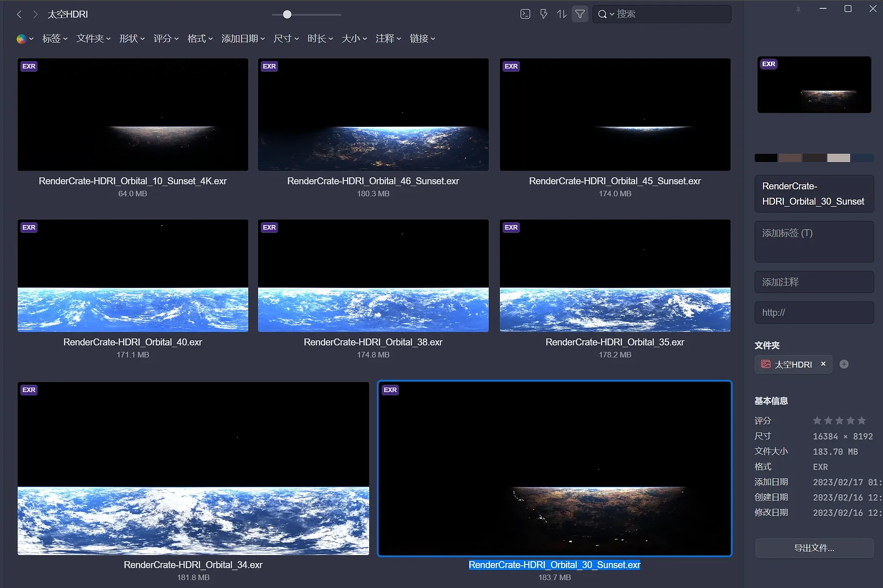Rate the file five stars
Screen dimensions: 883x588
862,420
